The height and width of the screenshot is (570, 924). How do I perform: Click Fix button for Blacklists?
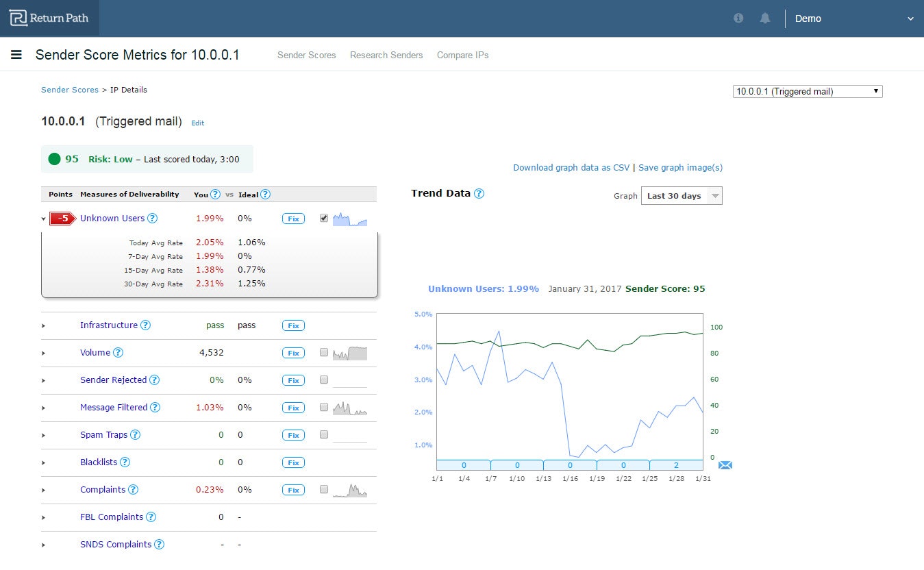293,463
